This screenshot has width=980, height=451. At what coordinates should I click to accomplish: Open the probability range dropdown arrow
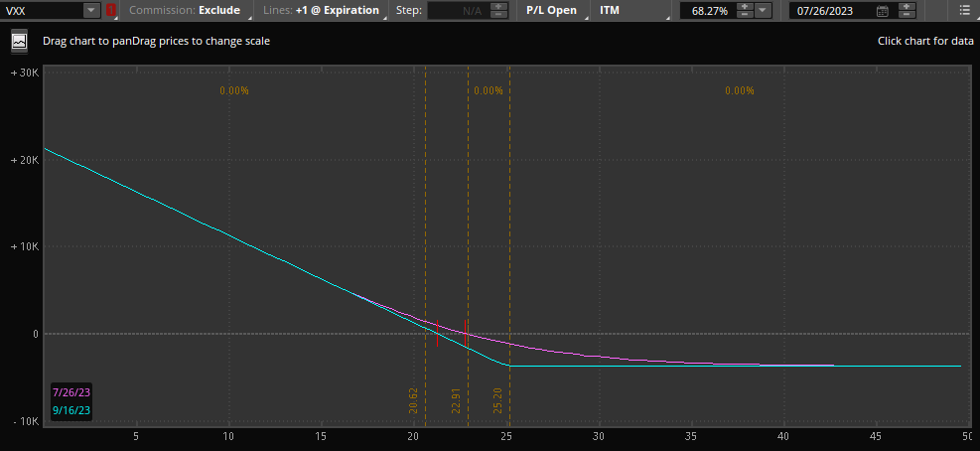pos(763,10)
